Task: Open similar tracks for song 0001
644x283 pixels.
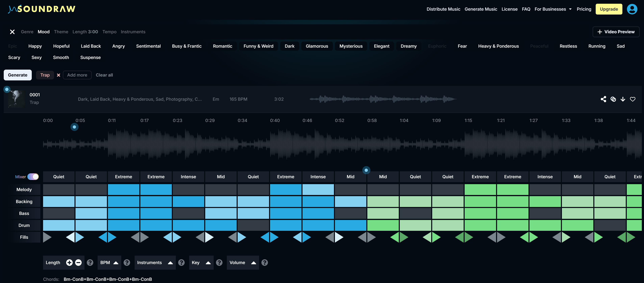Action: (x=613, y=99)
